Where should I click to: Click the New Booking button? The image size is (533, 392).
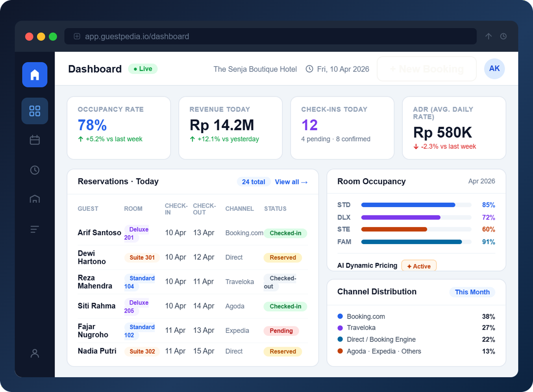(x=426, y=68)
